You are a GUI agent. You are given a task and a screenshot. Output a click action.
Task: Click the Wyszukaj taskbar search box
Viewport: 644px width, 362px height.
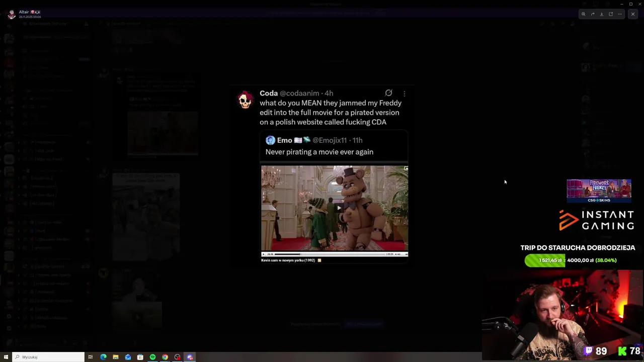click(x=48, y=357)
